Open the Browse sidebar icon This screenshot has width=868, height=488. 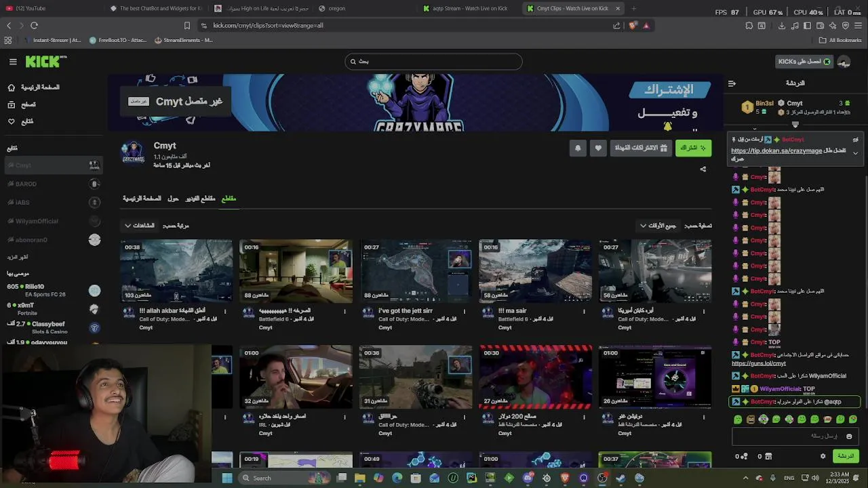(x=12, y=104)
